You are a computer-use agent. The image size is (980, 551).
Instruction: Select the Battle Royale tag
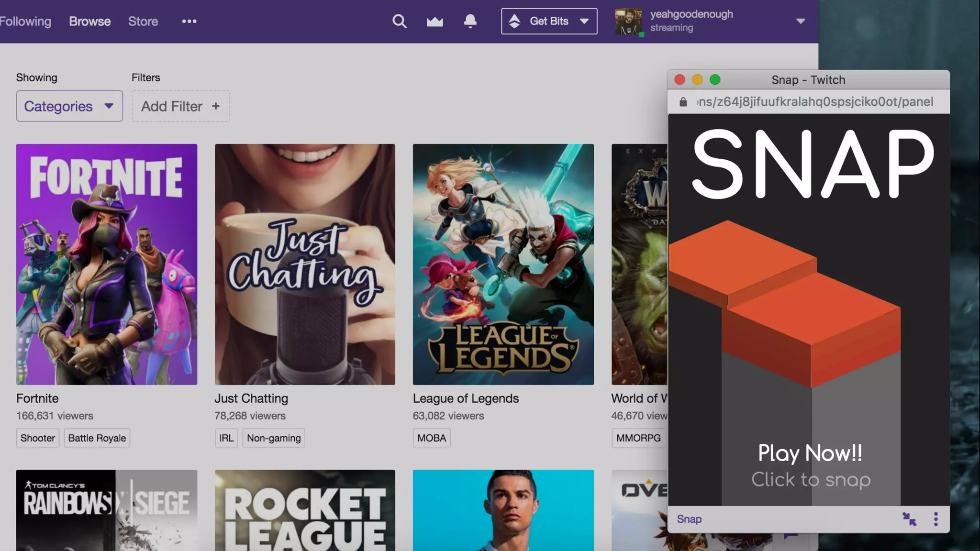(97, 438)
